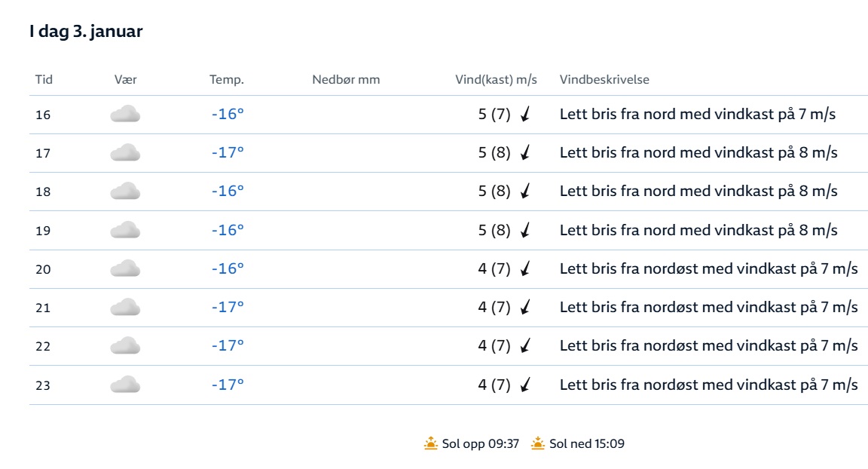Click the Vindbeskrivelse column header
Image resolution: width=868 pixels, height=469 pixels.
[604, 79]
